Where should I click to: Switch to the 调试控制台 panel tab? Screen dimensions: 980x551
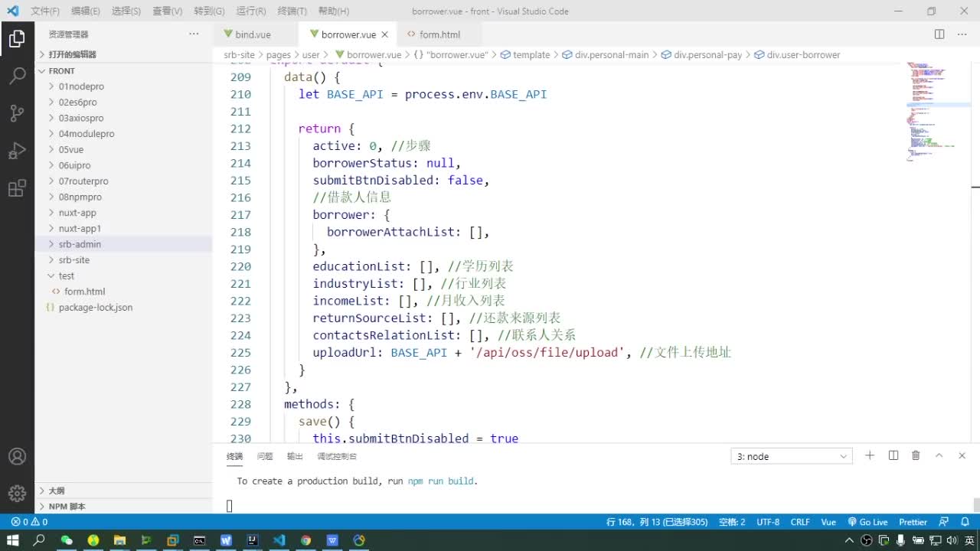coord(337,456)
